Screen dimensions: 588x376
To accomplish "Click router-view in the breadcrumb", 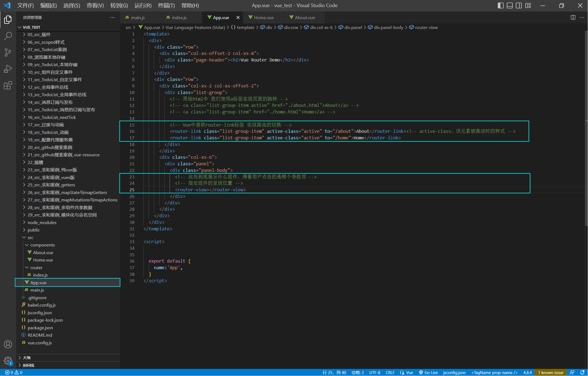I will (423, 27).
